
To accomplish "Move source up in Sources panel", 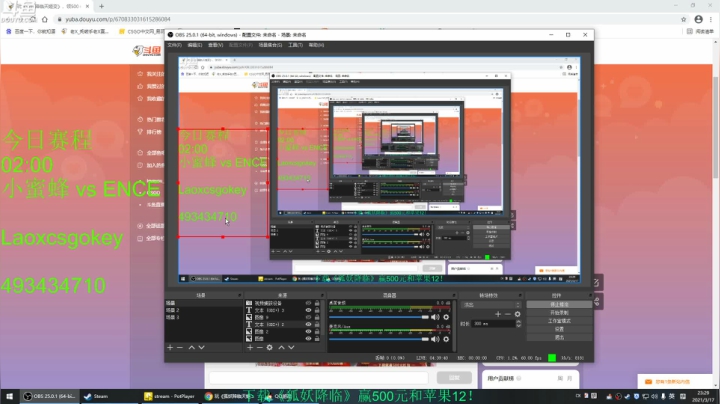I will pyautogui.click(x=281, y=348).
